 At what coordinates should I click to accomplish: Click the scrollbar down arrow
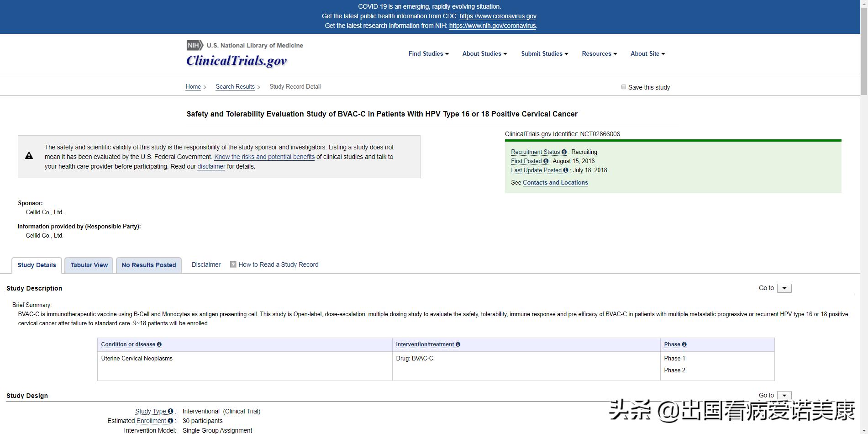[864, 430]
